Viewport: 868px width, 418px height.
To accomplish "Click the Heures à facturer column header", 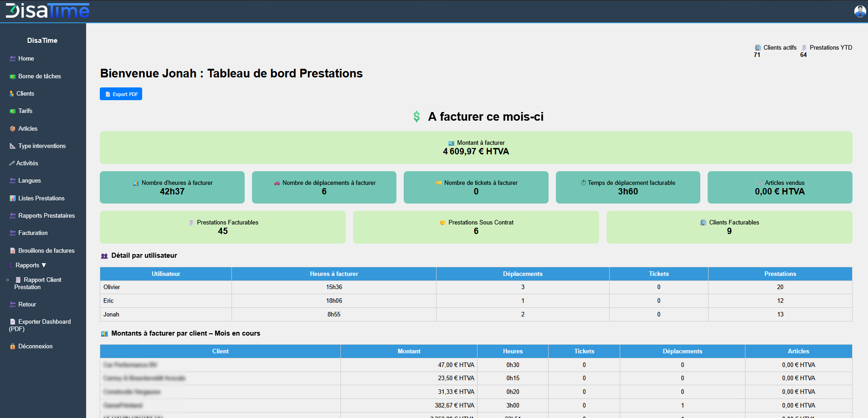I will click(334, 274).
